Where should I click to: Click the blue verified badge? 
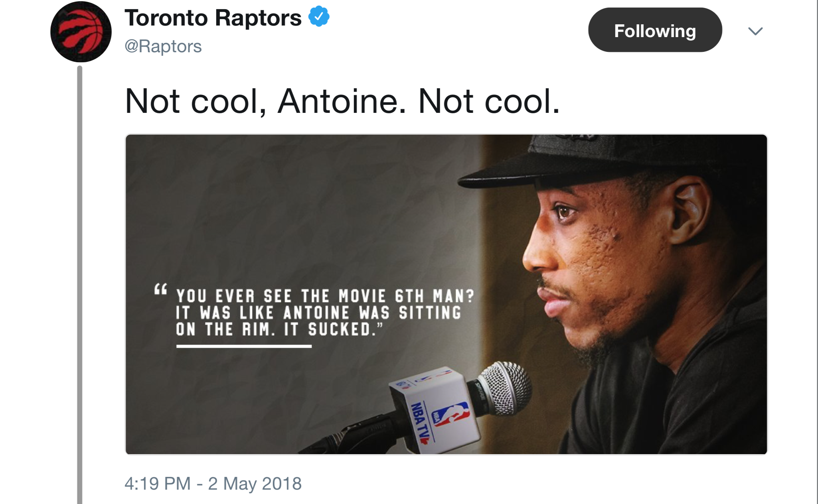coord(319,17)
